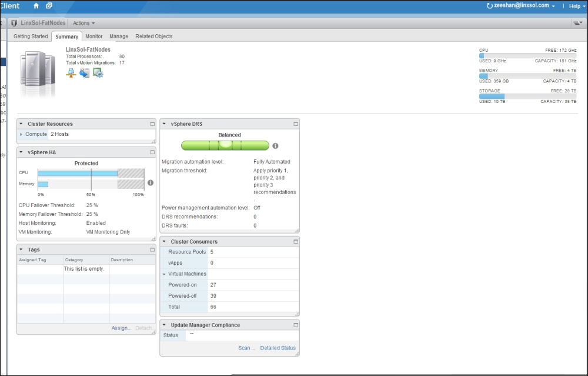Click the Resource Pools row label
This screenshot has height=376, width=588.
click(x=187, y=252)
